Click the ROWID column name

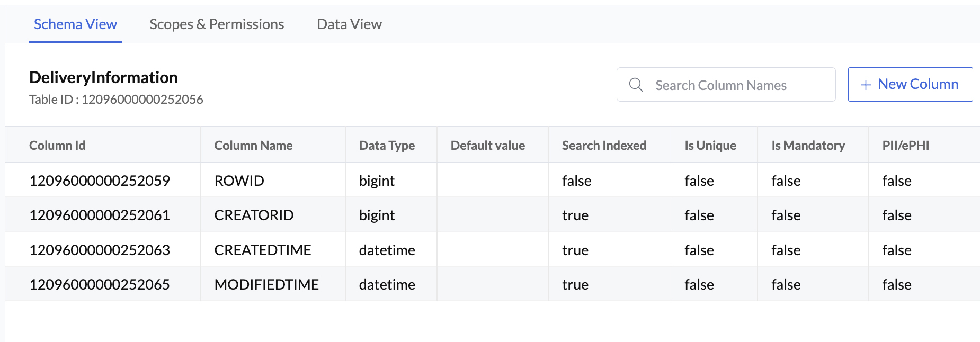tap(239, 181)
